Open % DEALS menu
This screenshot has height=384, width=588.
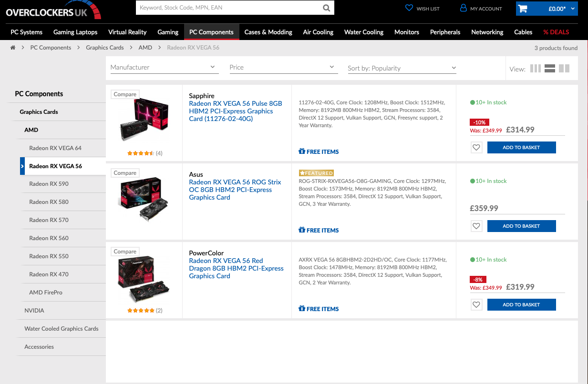coord(556,32)
